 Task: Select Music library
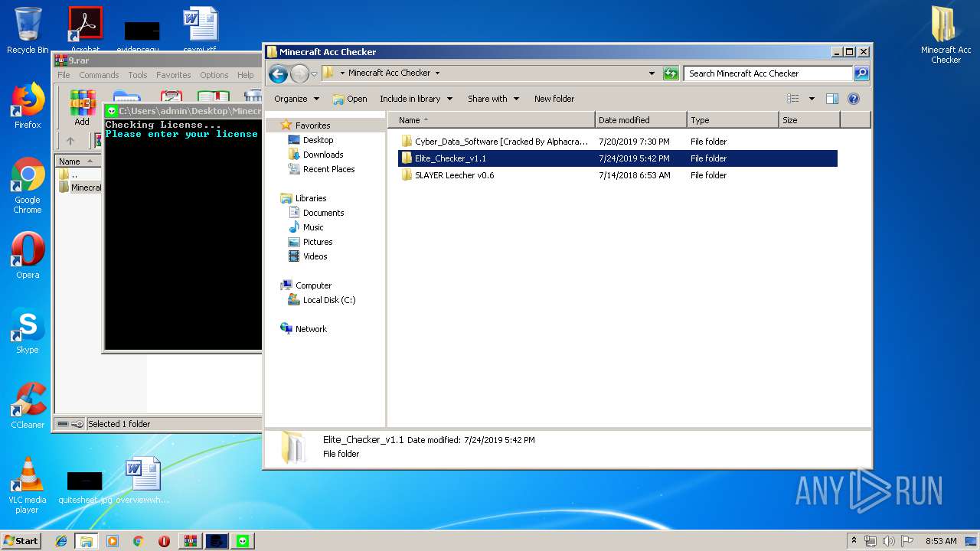tap(313, 227)
